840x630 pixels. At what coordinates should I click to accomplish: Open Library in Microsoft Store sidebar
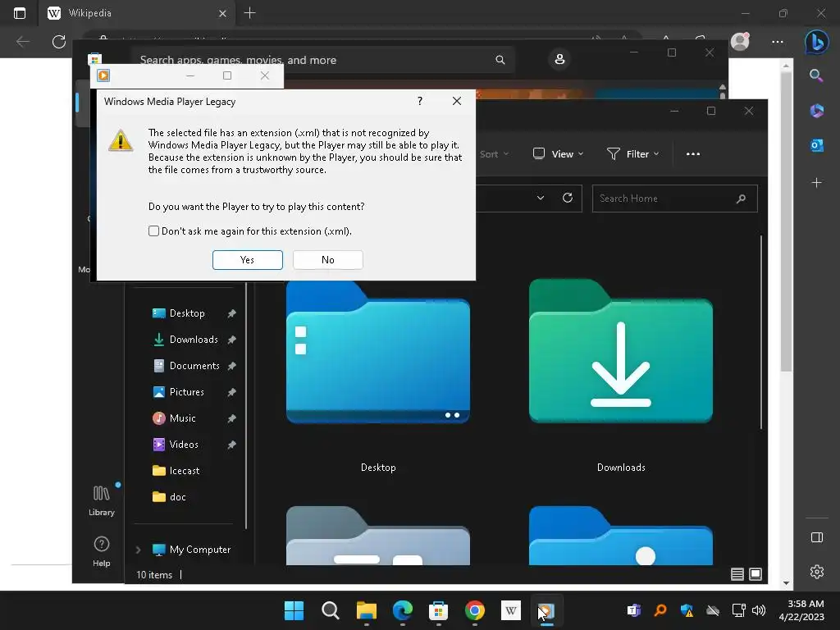click(x=101, y=500)
